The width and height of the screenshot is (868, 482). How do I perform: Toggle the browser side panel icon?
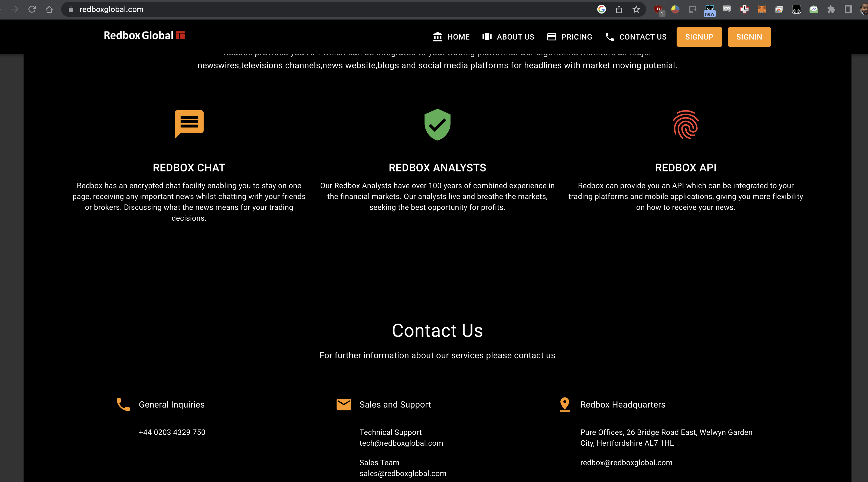click(x=849, y=9)
